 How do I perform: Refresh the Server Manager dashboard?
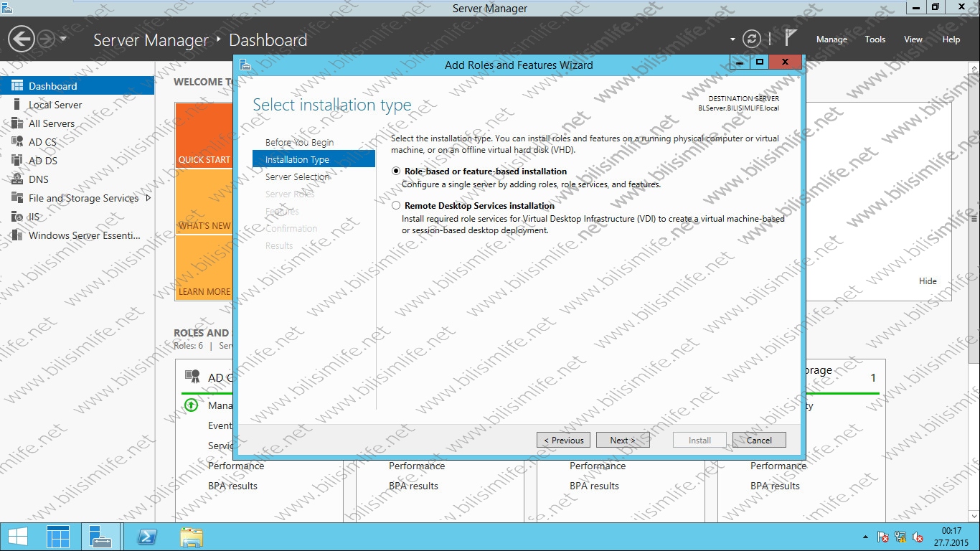[x=751, y=39]
